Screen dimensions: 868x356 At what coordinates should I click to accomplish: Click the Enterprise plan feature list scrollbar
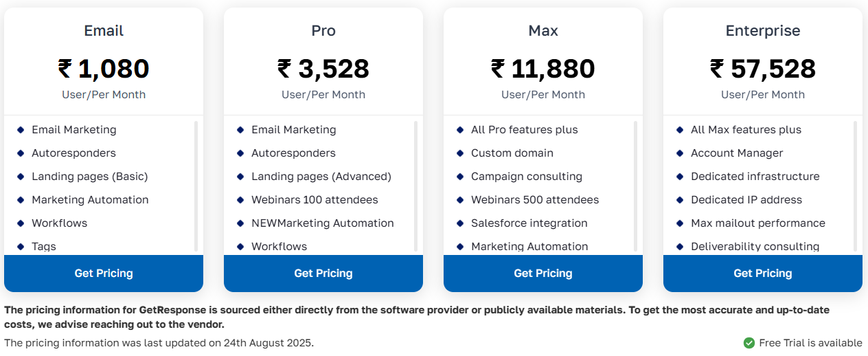coord(855,186)
